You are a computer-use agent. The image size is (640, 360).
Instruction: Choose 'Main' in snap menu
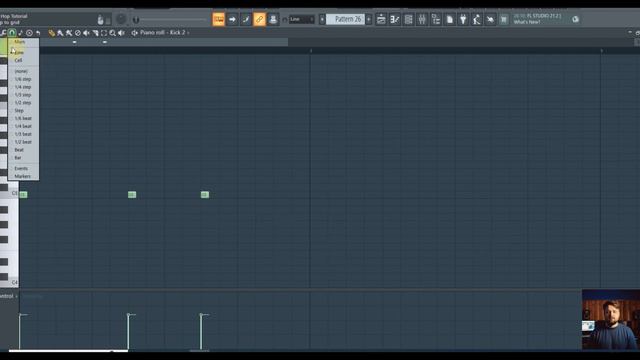pos(23,42)
